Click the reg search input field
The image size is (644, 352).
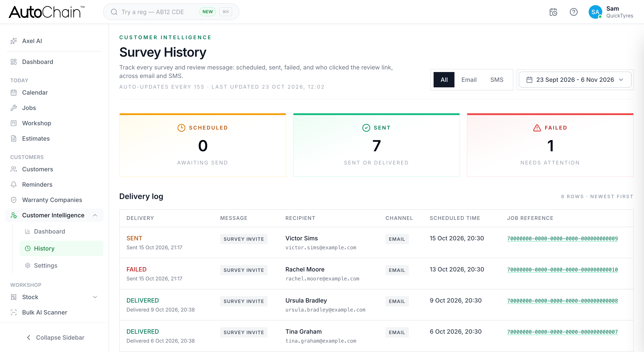tap(171, 12)
